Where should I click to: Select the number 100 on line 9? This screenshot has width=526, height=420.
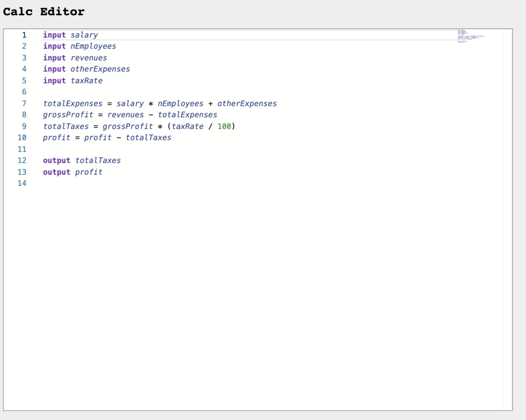225,126
